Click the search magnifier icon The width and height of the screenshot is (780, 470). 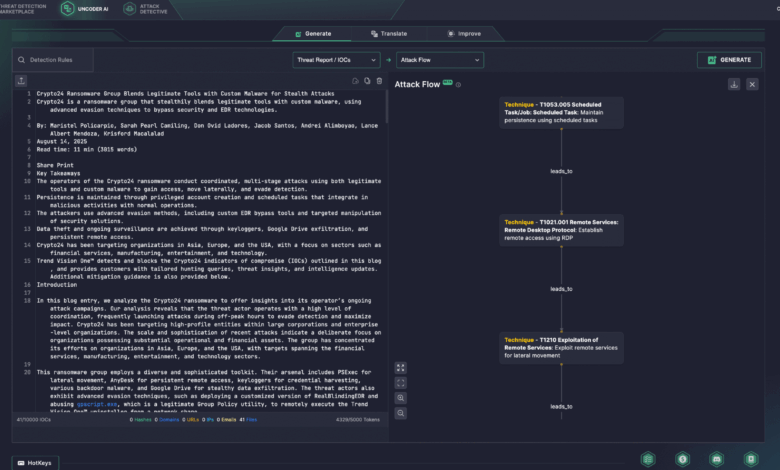pos(21,60)
